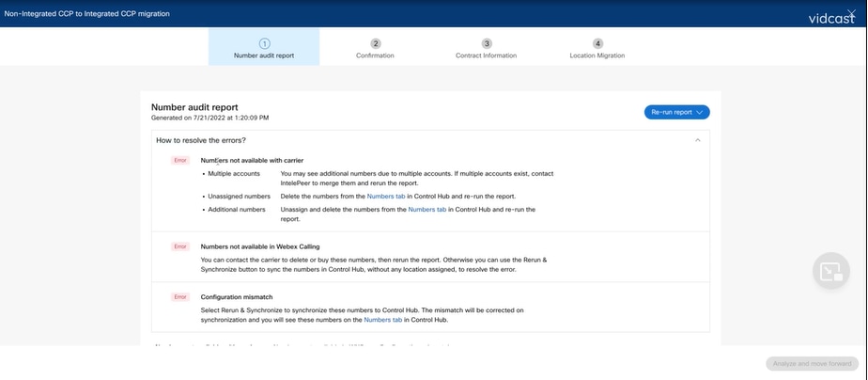Open the Re-run report dropdown
Image resolution: width=868 pixels, height=380 pixels.
point(676,112)
